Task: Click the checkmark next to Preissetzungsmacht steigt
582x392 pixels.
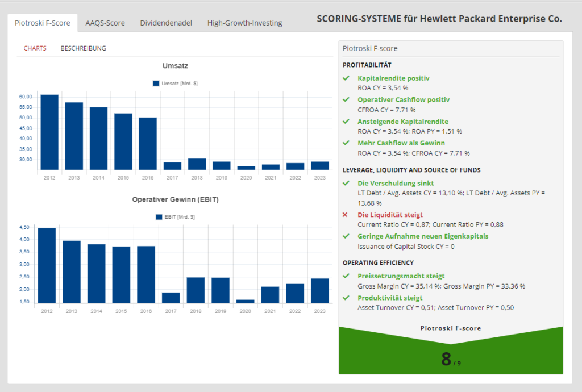Action: 346,276
